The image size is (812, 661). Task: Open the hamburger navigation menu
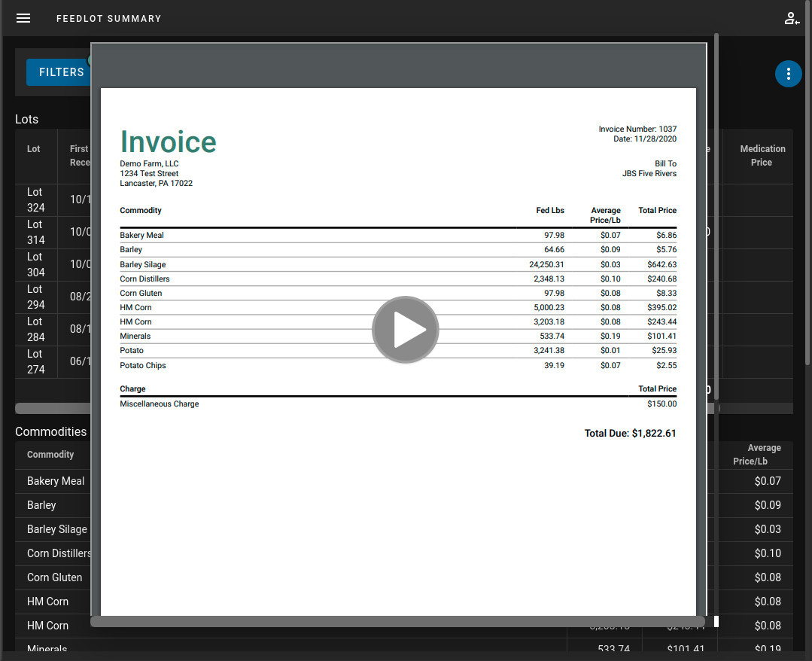(x=23, y=18)
